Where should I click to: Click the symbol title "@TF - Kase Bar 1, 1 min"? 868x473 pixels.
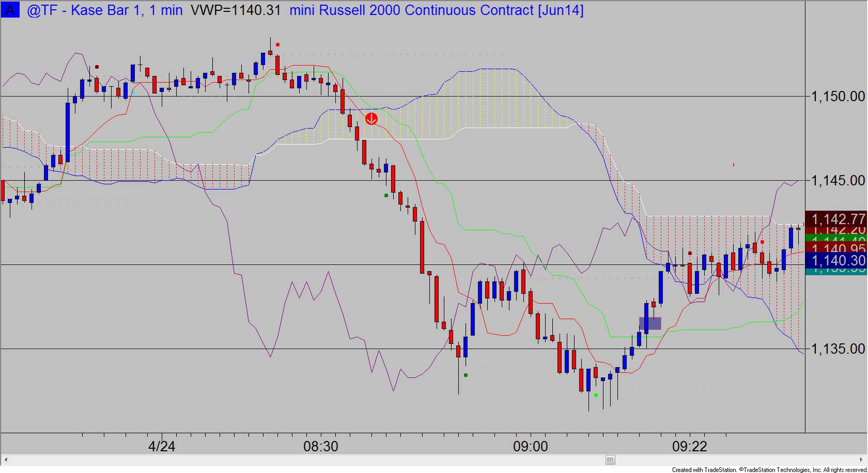pos(104,10)
